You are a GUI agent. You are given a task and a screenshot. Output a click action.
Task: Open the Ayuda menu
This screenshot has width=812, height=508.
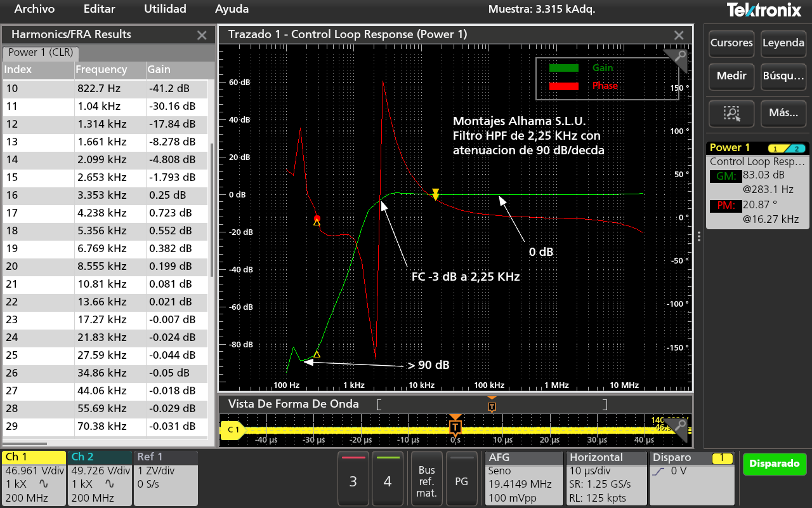232,9
